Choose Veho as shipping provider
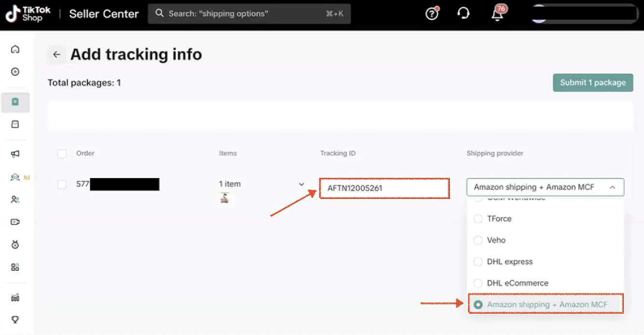 (x=478, y=240)
